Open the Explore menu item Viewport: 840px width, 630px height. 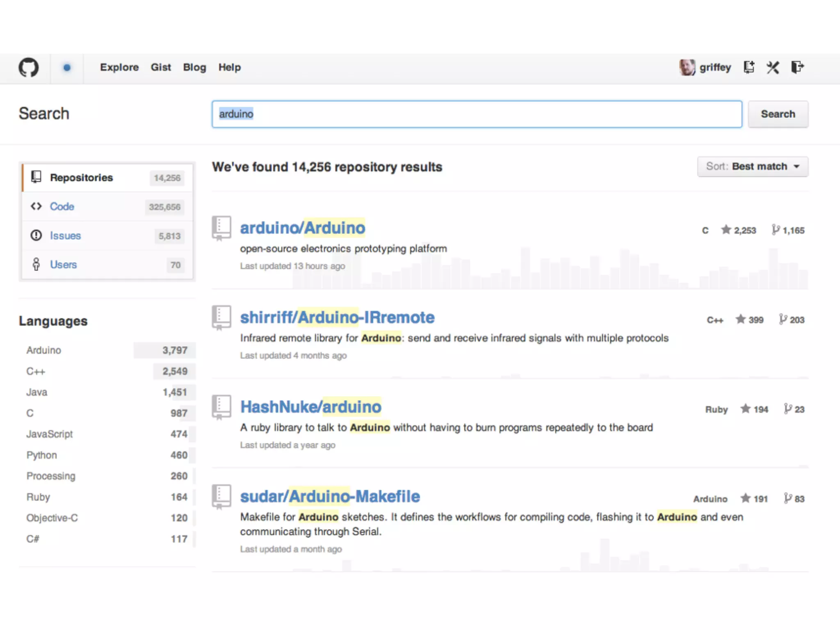(119, 67)
